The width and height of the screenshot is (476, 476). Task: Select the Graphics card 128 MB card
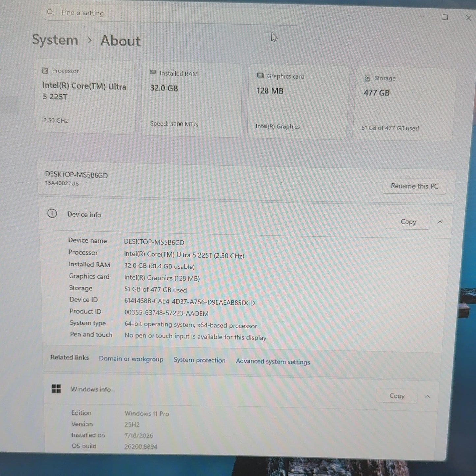tap(297, 101)
